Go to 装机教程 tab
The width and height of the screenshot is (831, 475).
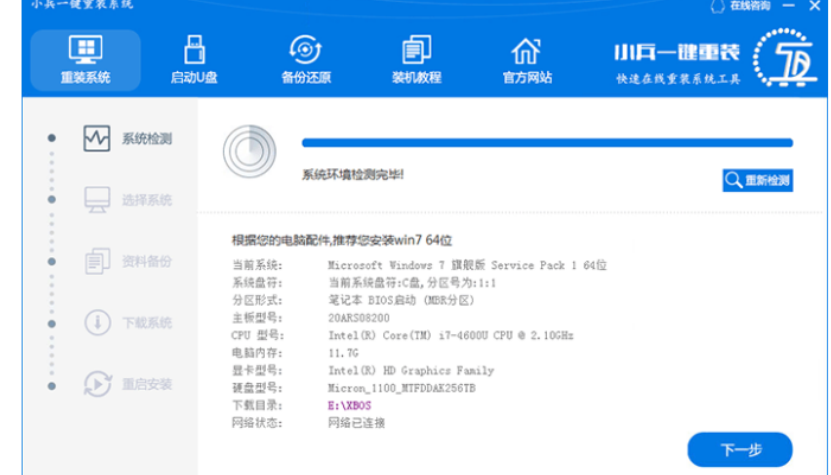click(417, 60)
